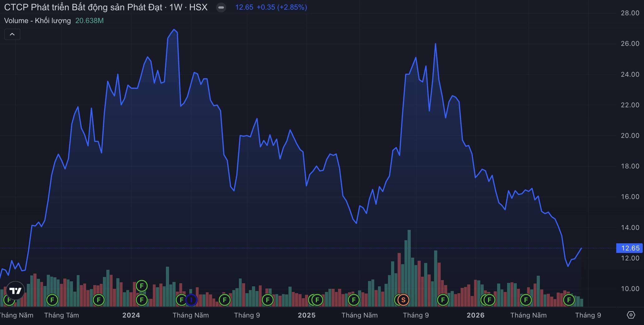644x325 pixels.
Task: Click the 20.00 price axis label
Action: (630, 136)
